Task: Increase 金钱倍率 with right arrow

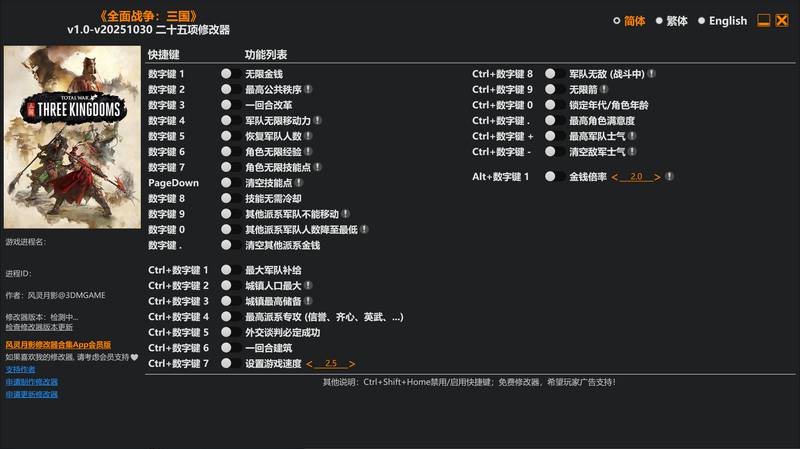Action: (657, 177)
